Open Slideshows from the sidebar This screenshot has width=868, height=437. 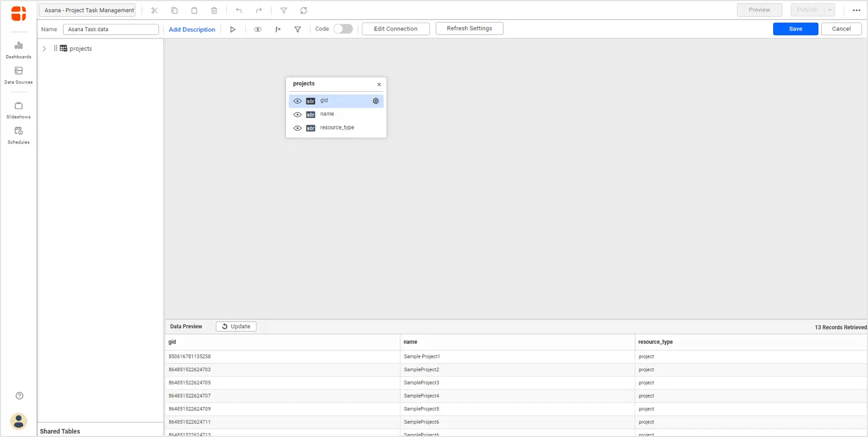[19, 109]
